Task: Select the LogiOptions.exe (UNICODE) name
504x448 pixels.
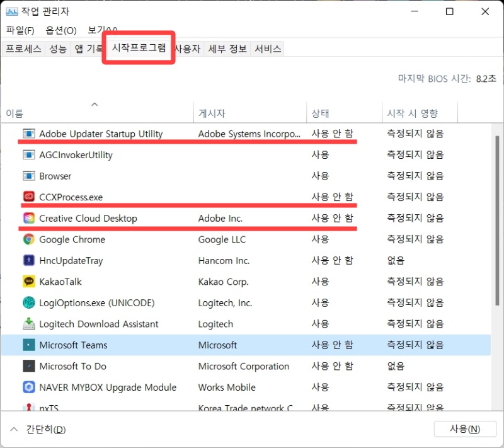Action: tap(97, 302)
